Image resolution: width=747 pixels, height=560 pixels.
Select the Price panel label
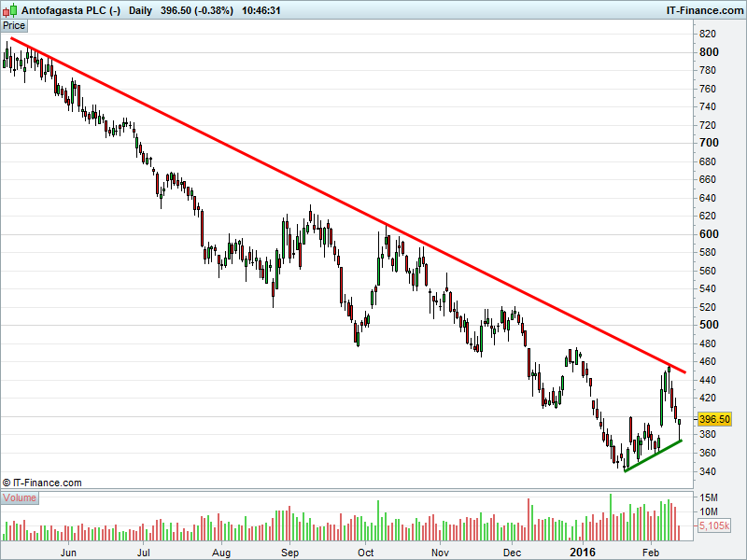click(14, 26)
